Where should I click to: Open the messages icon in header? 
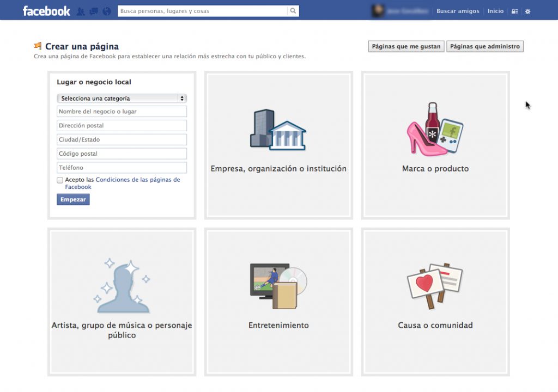click(94, 11)
